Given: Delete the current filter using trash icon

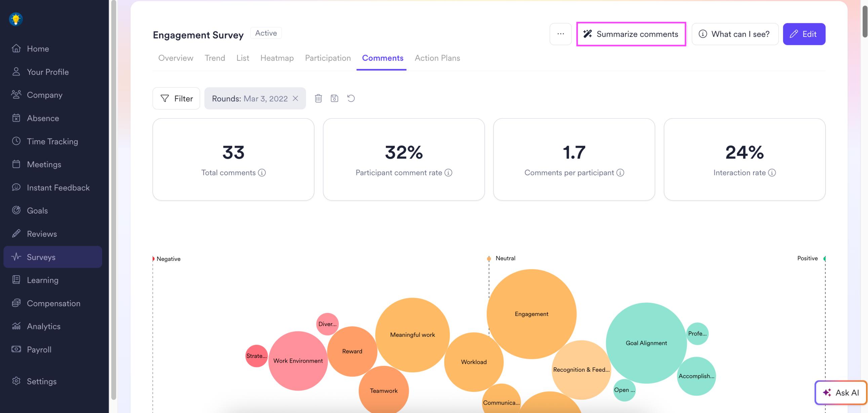Looking at the screenshot, I should [x=318, y=98].
